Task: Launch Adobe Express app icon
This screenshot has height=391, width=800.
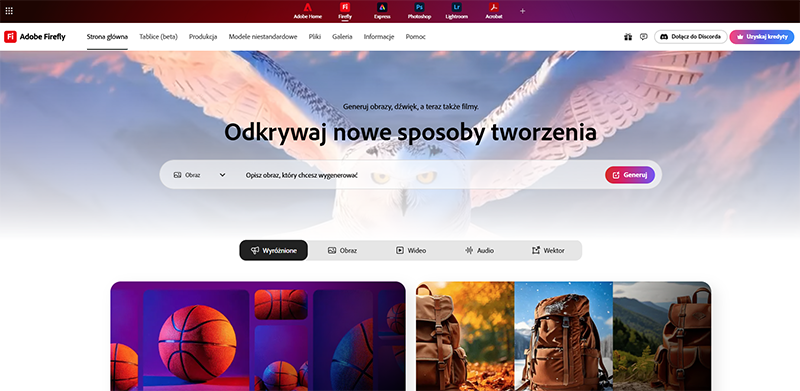Action: coord(382,11)
